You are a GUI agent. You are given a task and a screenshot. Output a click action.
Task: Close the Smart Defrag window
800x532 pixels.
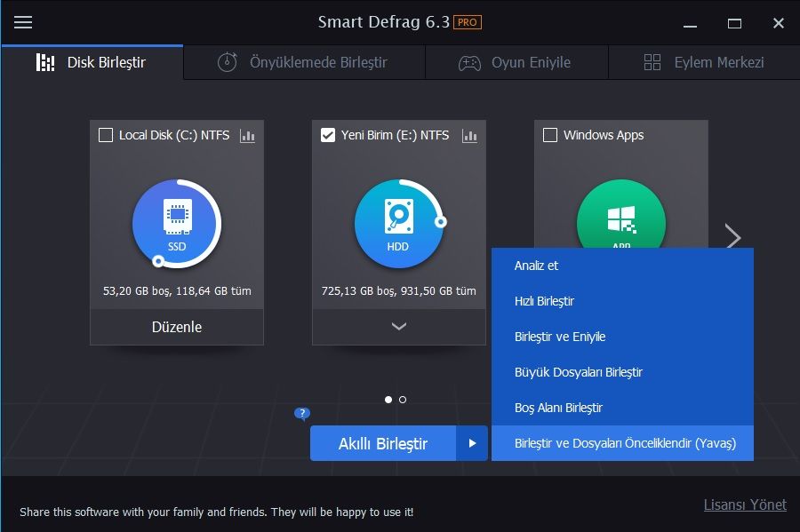[x=779, y=23]
